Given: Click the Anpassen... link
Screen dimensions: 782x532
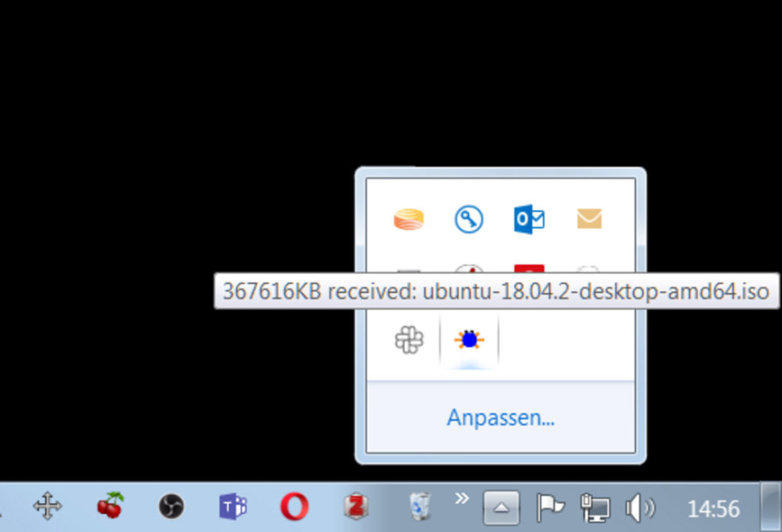Looking at the screenshot, I should [x=501, y=418].
